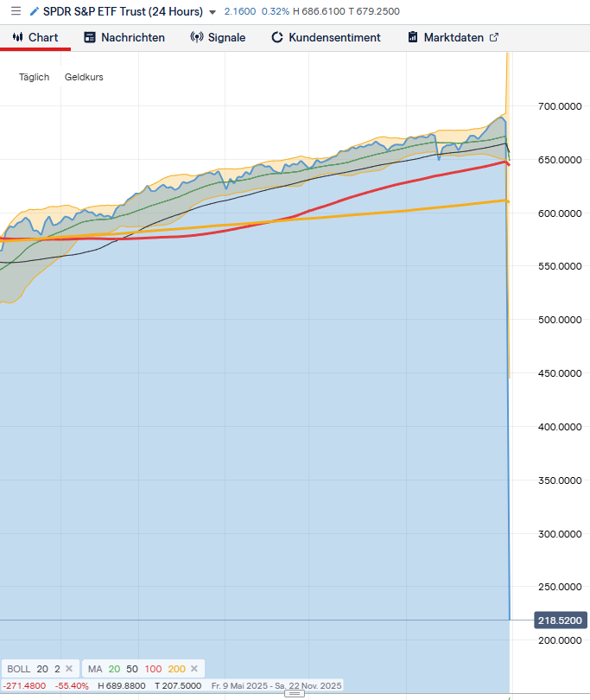Viewport: 590px width, 700px height.
Task: Click the 500.0000 price axis label
Action: click(x=560, y=320)
